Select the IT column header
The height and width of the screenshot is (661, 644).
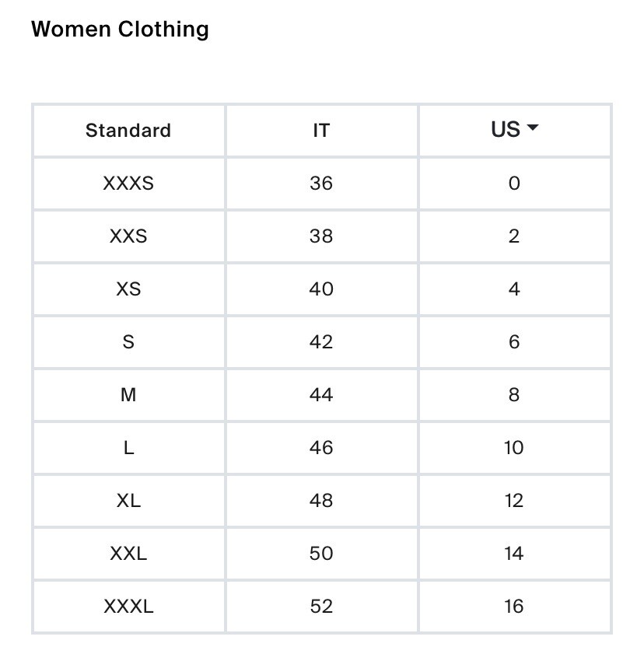[321, 131]
